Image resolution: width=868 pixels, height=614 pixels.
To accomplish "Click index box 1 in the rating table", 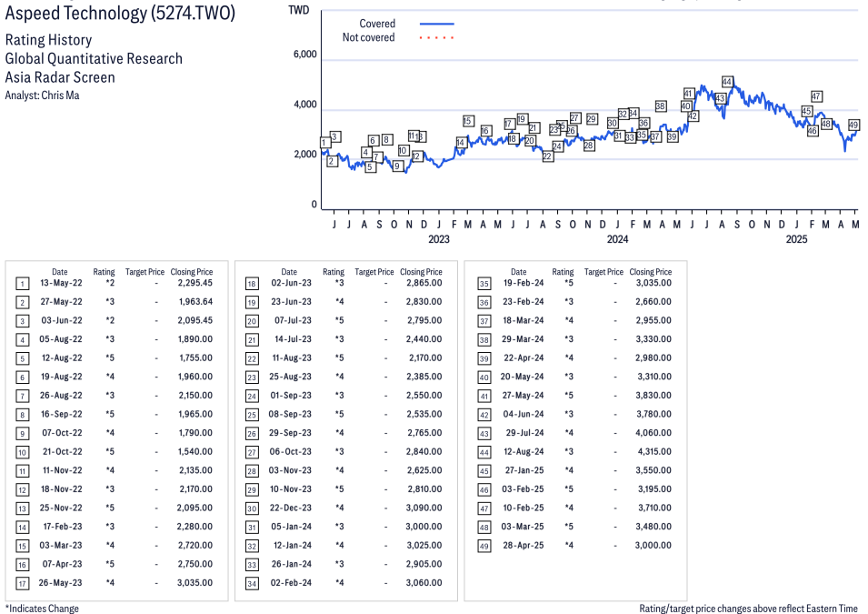I will [22, 285].
